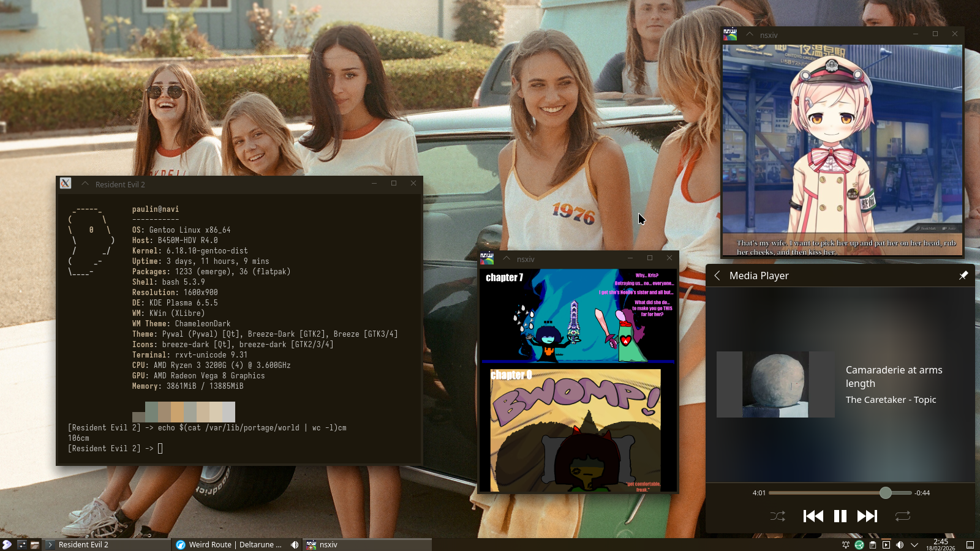Click the '106cm' output line in terminal
Viewport: 980px width, 551px height.
[x=78, y=438]
